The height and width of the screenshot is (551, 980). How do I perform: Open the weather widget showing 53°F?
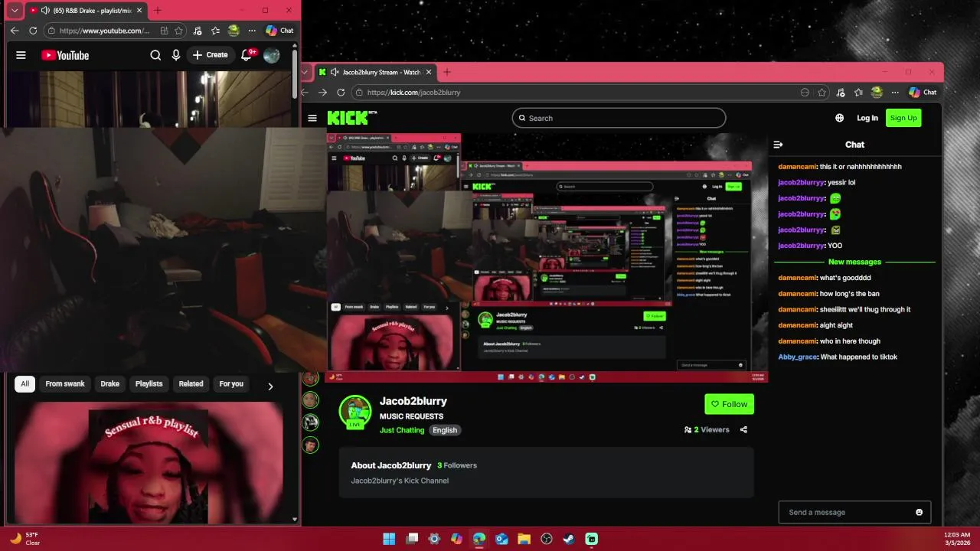click(24, 539)
